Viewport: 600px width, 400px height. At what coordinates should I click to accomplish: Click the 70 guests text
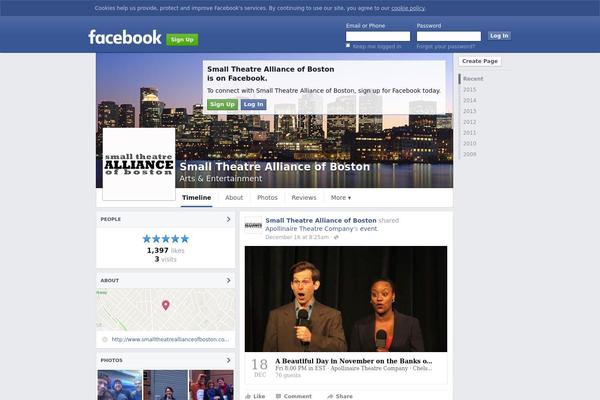(288, 376)
